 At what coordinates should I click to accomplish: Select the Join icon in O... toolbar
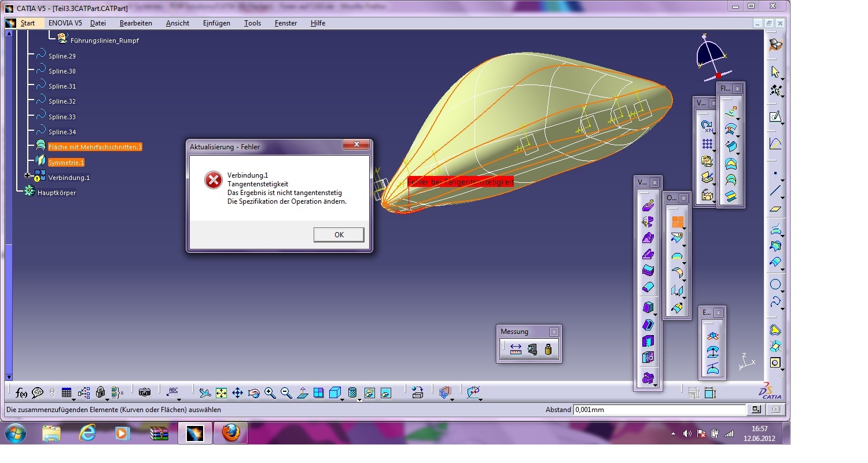click(678, 222)
